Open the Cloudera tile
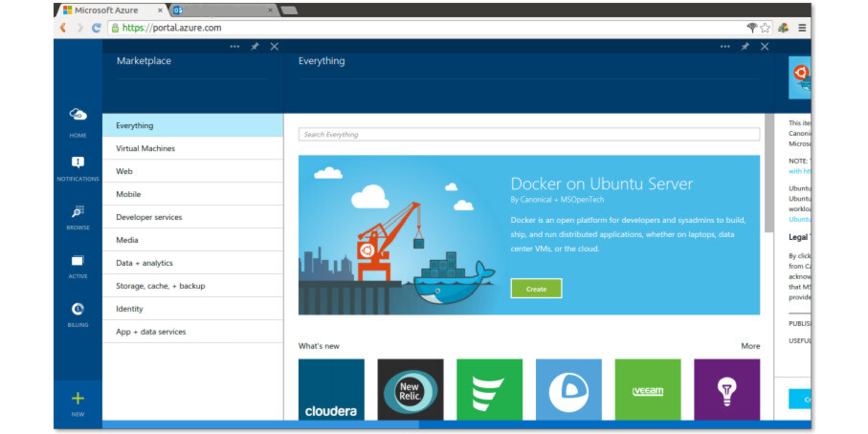 click(x=331, y=390)
